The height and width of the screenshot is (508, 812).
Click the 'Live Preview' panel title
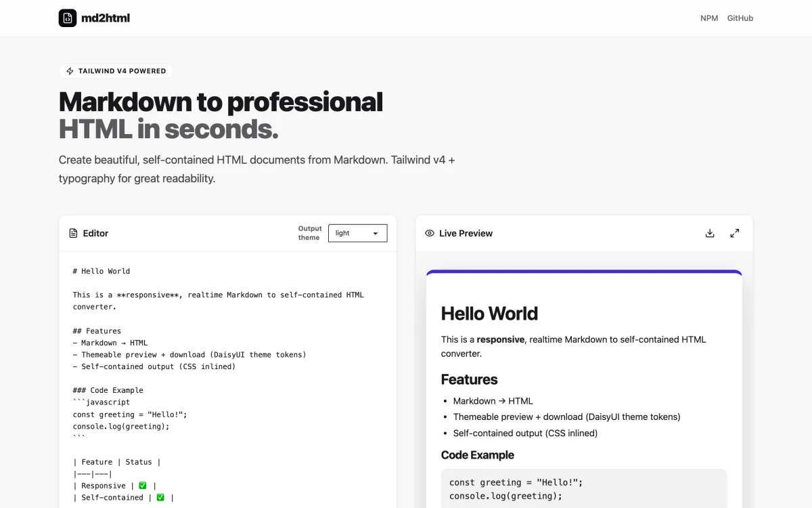[x=466, y=233]
